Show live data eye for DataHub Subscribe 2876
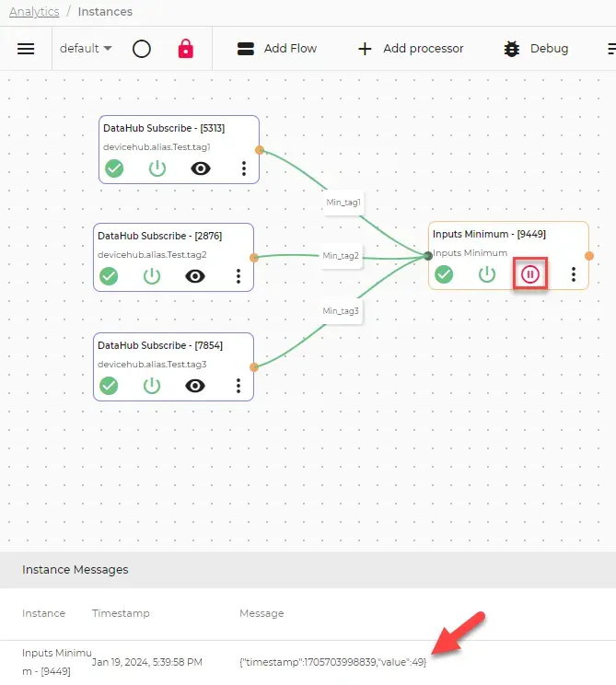616x685 pixels. pos(195,276)
